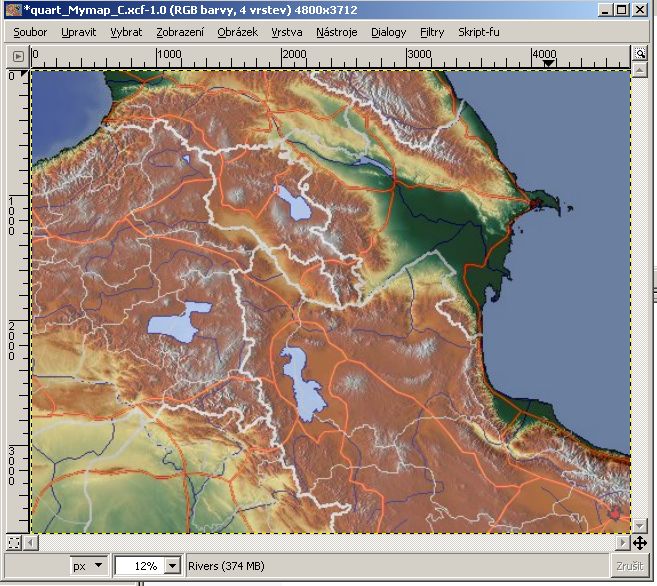Click the horizontal scrollbar left arrow

point(31,543)
